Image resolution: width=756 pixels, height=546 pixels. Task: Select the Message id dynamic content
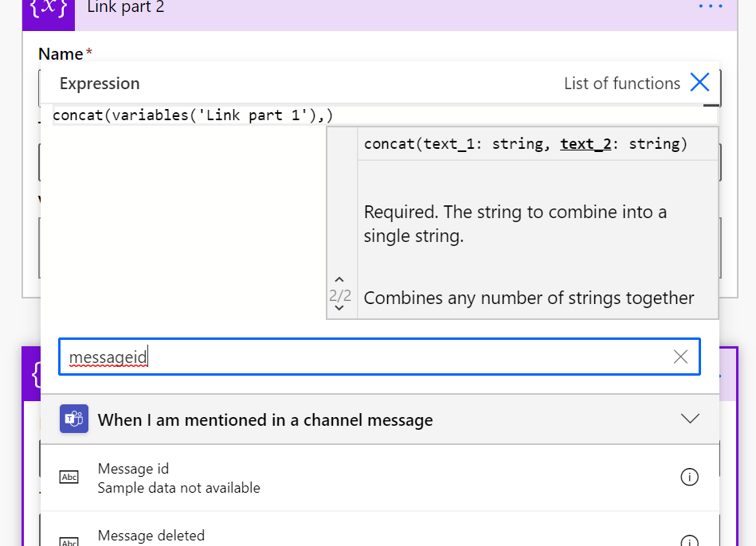[133, 469]
